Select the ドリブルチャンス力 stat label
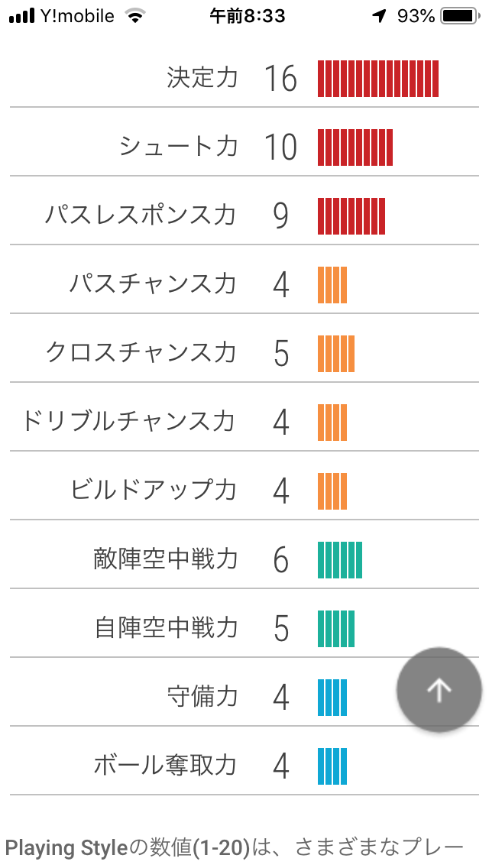This screenshot has height=868, width=489. [128, 422]
